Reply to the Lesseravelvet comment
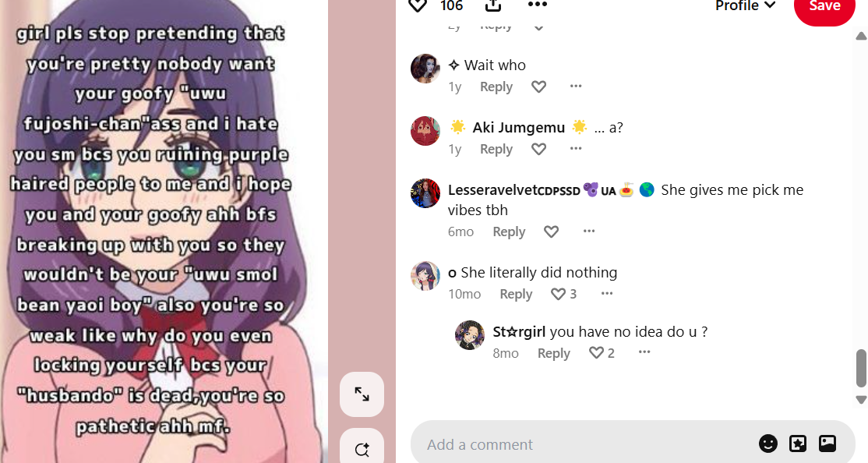 coord(509,231)
